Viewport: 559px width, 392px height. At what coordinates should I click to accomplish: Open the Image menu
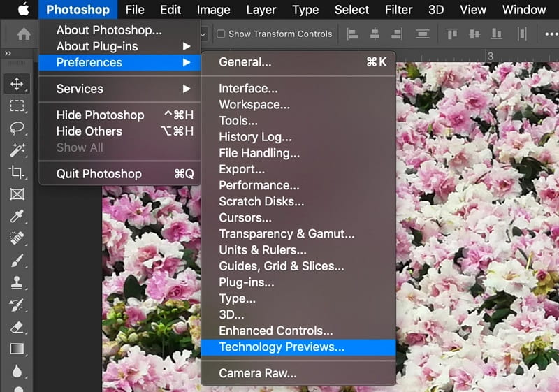214,10
